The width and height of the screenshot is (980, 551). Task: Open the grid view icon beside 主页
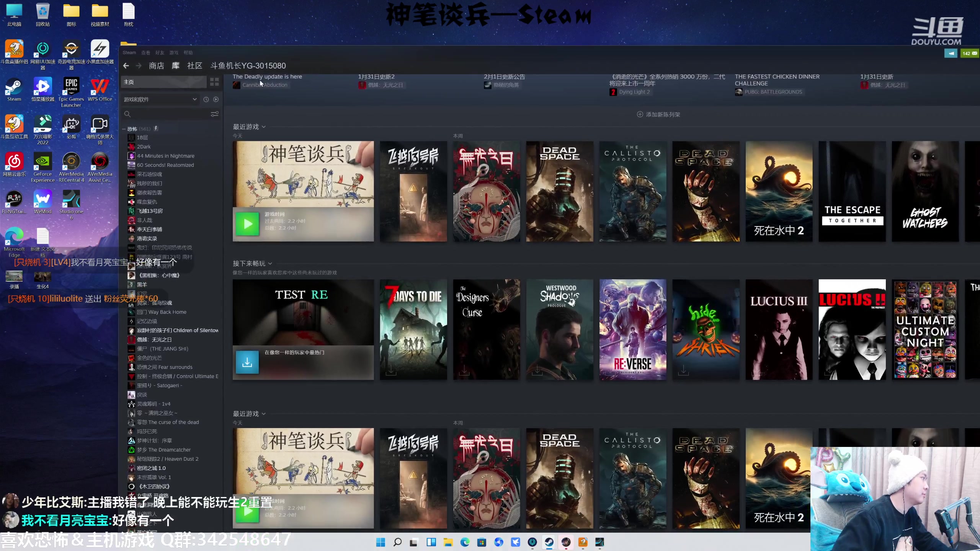tap(214, 82)
